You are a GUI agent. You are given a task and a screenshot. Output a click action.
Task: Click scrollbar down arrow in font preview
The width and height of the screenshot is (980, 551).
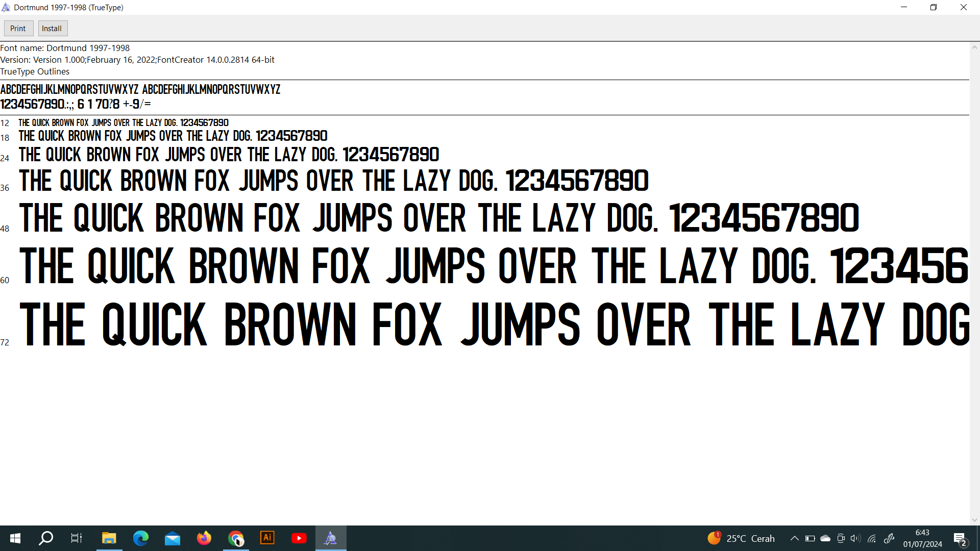[974, 520]
